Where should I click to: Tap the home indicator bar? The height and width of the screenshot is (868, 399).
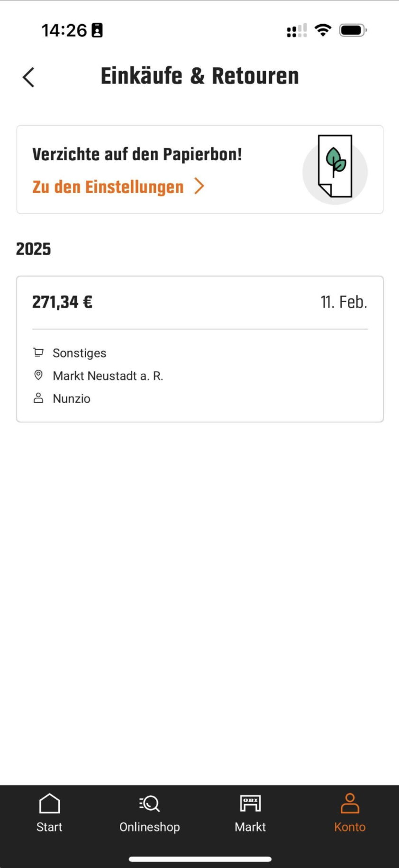tap(199, 859)
